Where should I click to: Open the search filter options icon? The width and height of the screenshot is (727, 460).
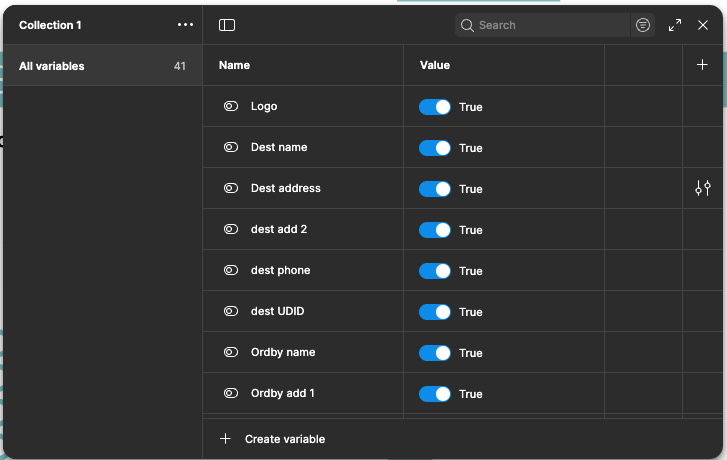643,25
